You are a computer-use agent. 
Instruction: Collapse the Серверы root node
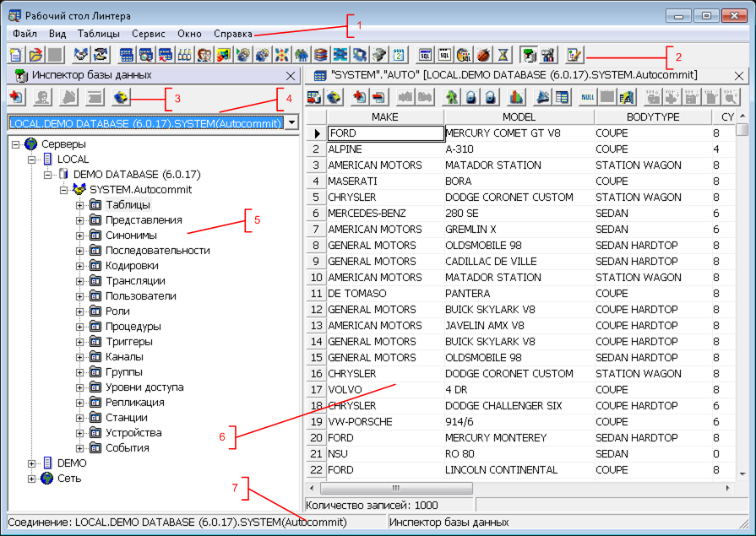point(16,144)
